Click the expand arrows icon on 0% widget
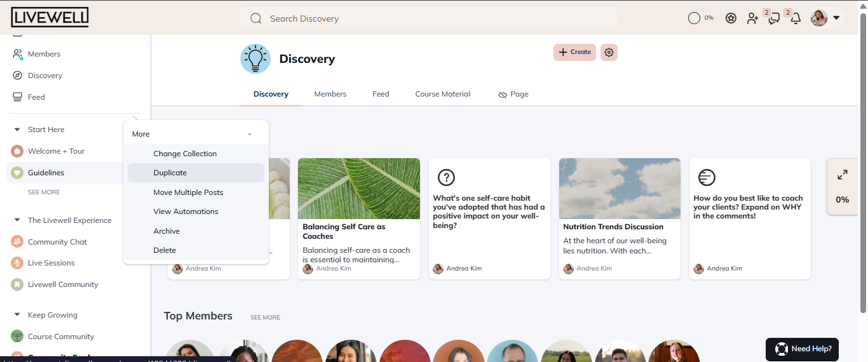 pos(843,175)
